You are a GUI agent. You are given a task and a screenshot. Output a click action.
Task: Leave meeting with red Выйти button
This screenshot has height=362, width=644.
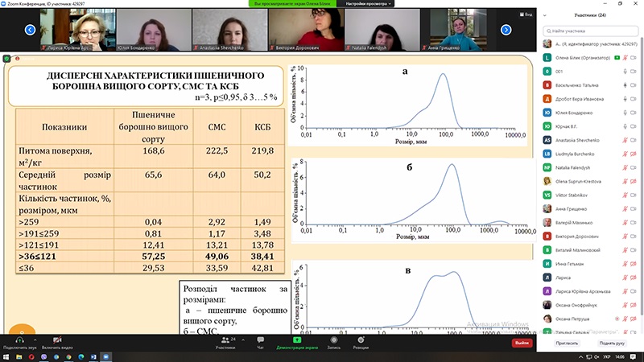[522, 343]
